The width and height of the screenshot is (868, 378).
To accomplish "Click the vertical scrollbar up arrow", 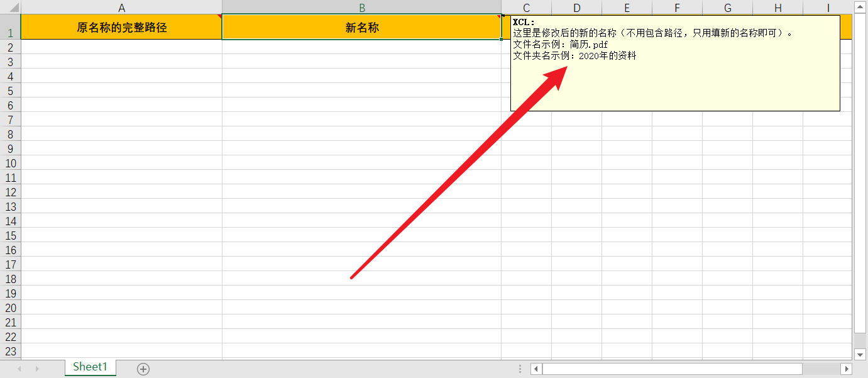I will click(x=860, y=7).
